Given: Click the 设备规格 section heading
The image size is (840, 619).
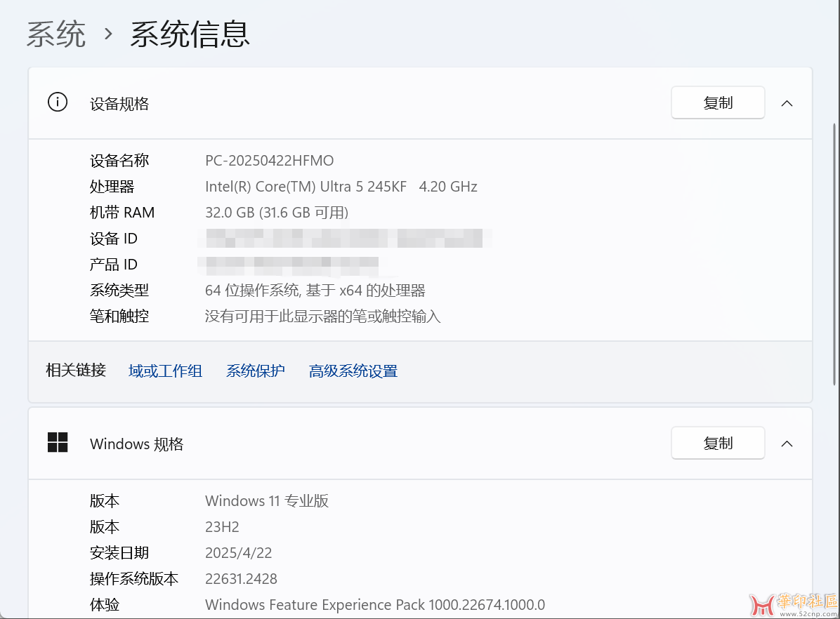Looking at the screenshot, I should (x=119, y=103).
